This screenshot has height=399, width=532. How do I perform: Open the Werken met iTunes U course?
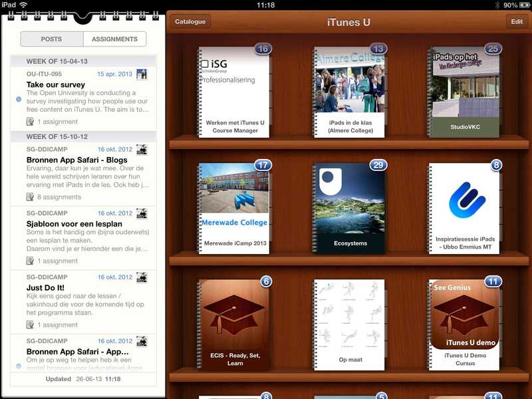click(234, 92)
